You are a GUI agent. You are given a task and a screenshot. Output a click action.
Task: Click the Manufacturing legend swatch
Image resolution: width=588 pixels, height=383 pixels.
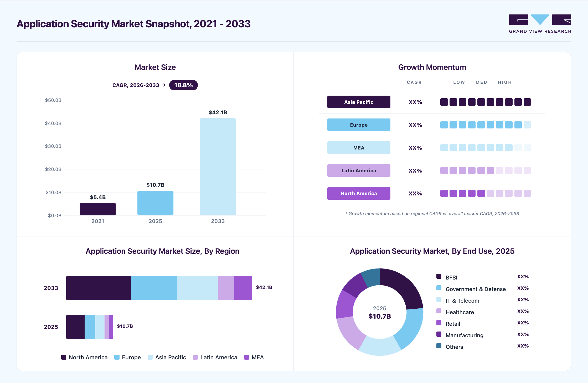pyautogui.click(x=439, y=334)
